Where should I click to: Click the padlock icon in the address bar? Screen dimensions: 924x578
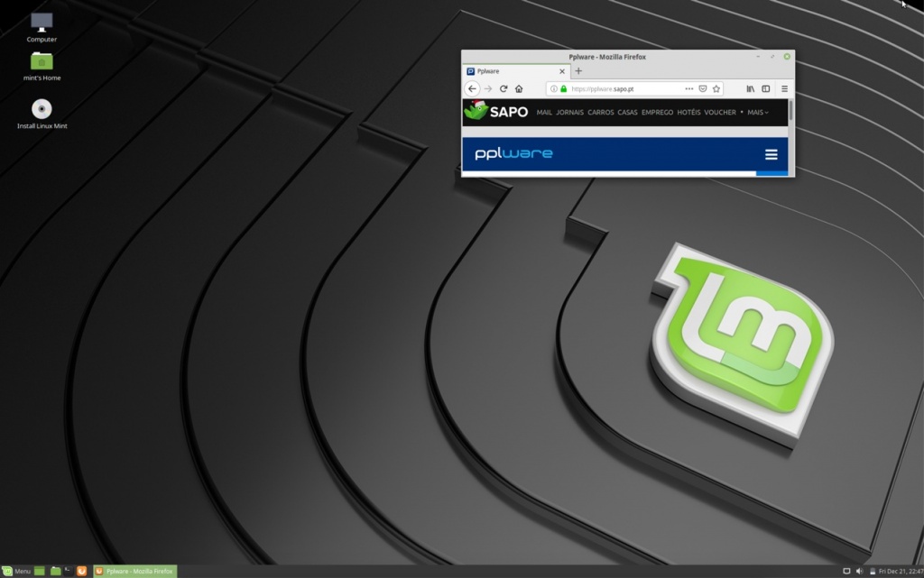[x=563, y=88]
